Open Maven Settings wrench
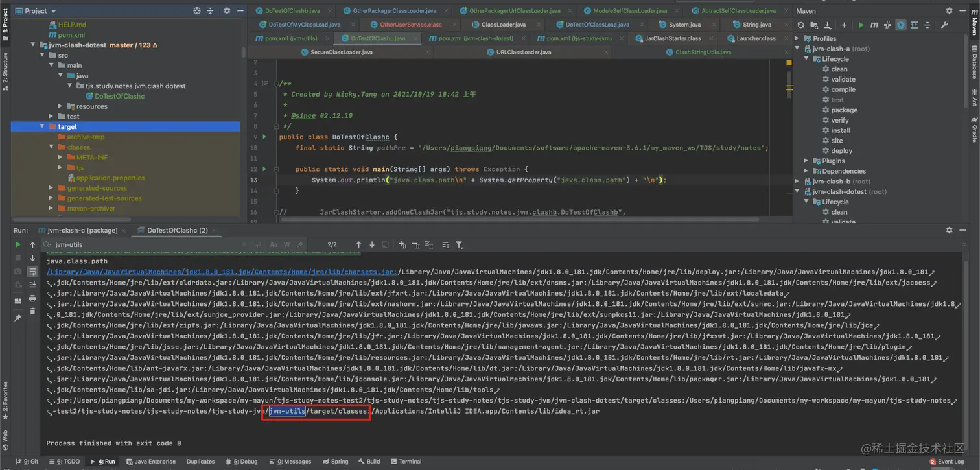The height and width of the screenshot is (470, 980). (x=944, y=25)
